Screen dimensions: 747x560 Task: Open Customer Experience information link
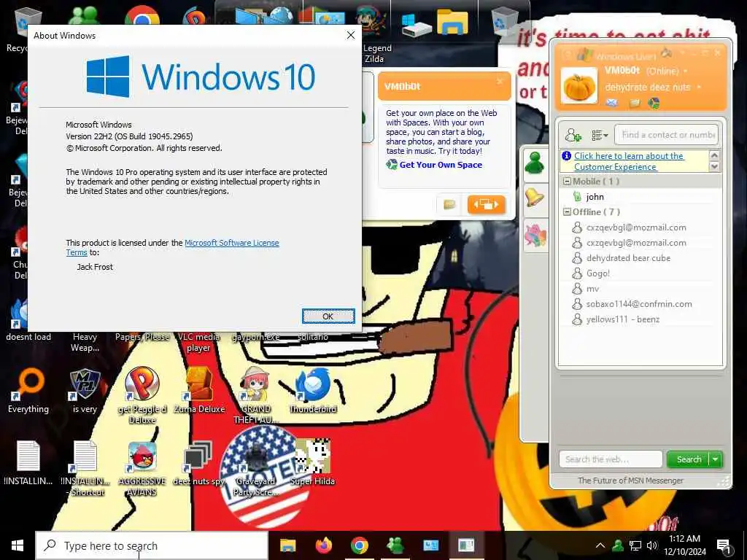coord(629,161)
